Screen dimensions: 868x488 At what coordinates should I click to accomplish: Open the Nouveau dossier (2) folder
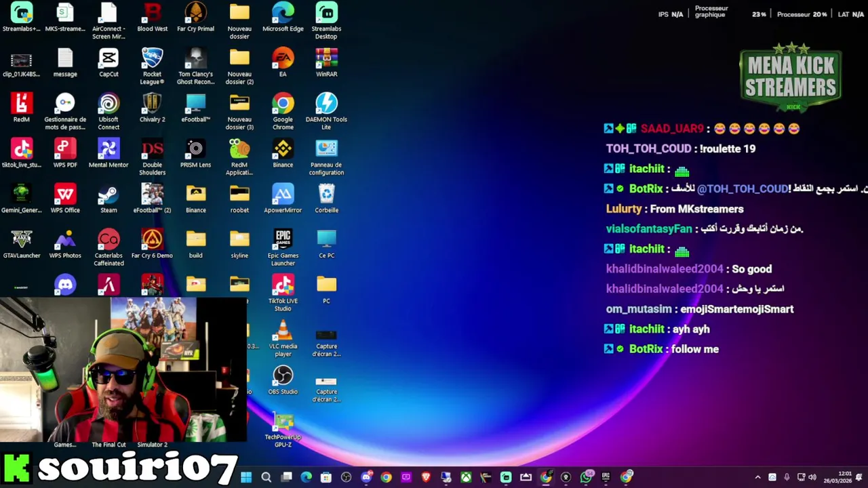(x=239, y=66)
